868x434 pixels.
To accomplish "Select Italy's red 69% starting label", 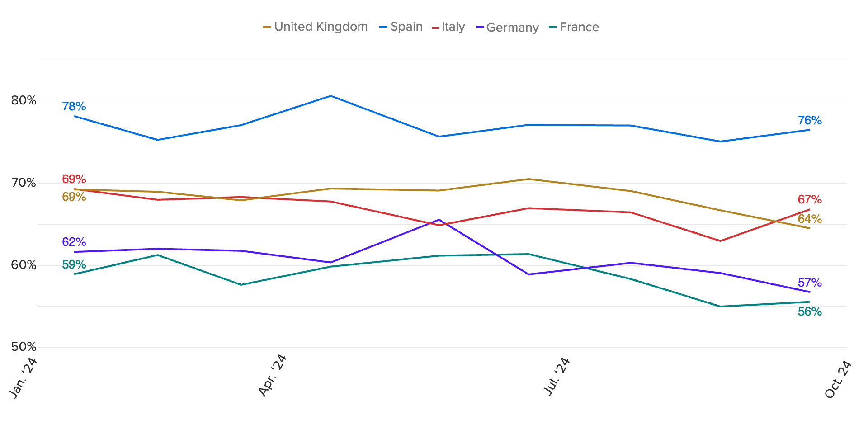I will click(x=74, y=179).
